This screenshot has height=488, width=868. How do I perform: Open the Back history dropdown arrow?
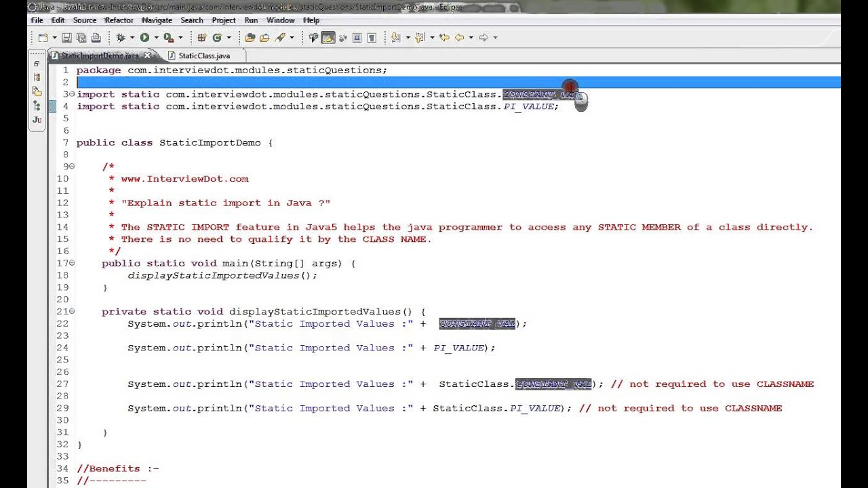click(x=471, y=38)
